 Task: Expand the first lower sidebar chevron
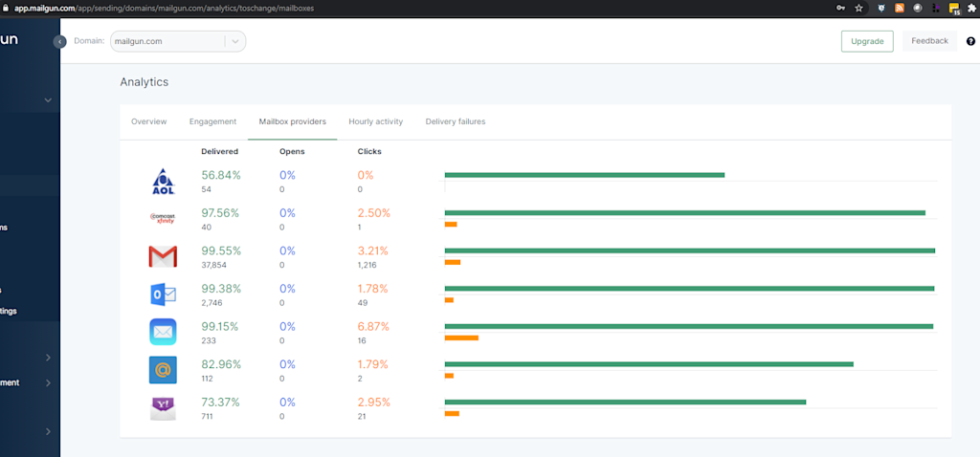tap(48, 358)
